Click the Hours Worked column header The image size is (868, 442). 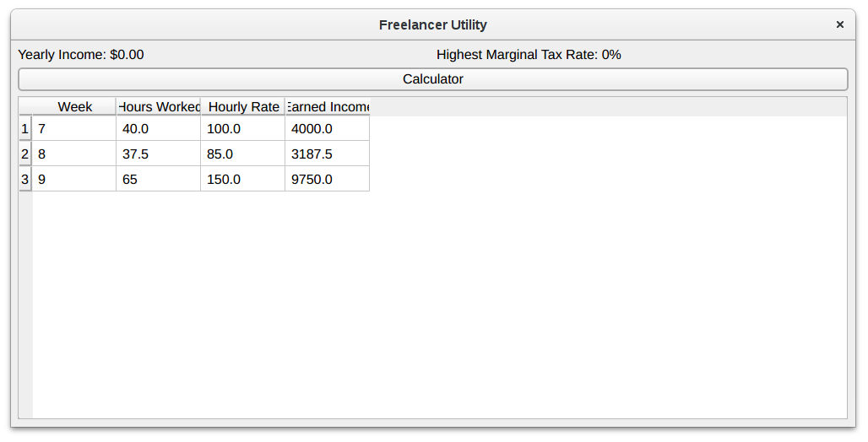pos(159,107)
